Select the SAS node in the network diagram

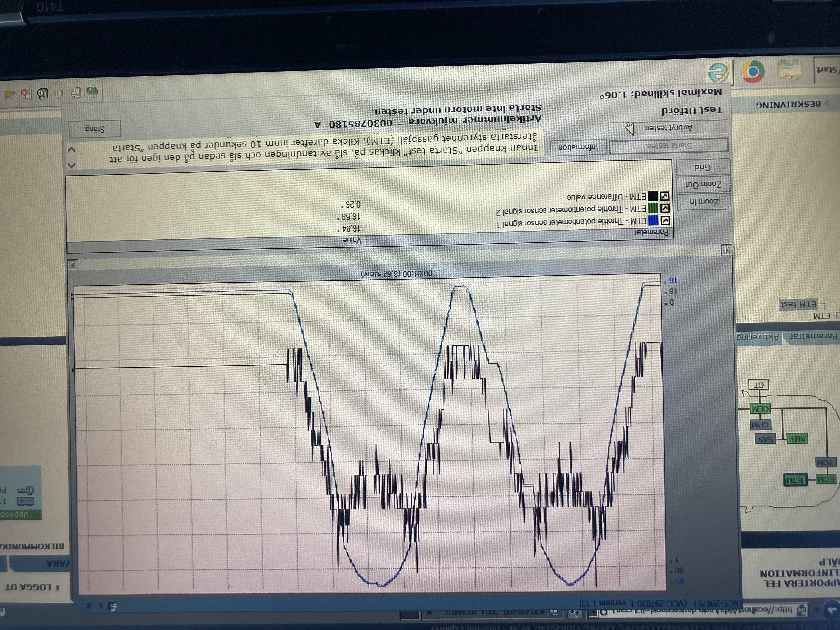(765, 439)
